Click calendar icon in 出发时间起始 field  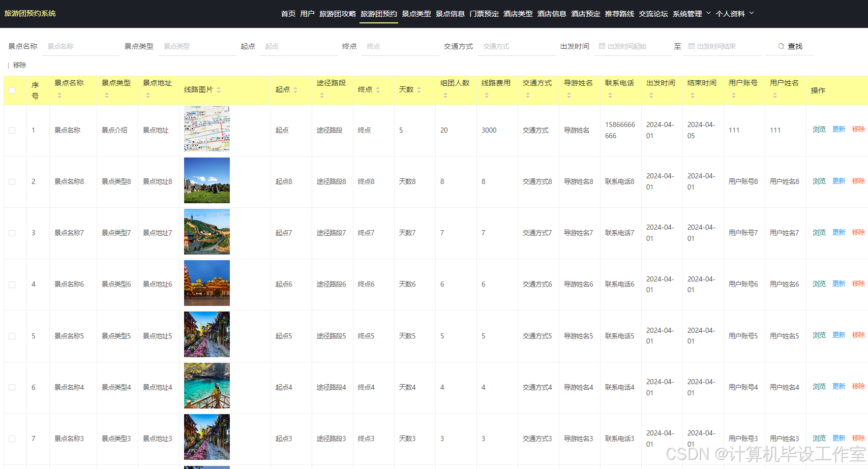click(602, 46)
